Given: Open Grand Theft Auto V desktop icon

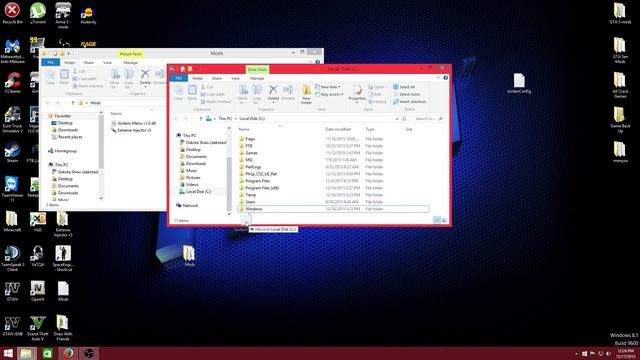Looking at the screenshot, I should point(38,329).
